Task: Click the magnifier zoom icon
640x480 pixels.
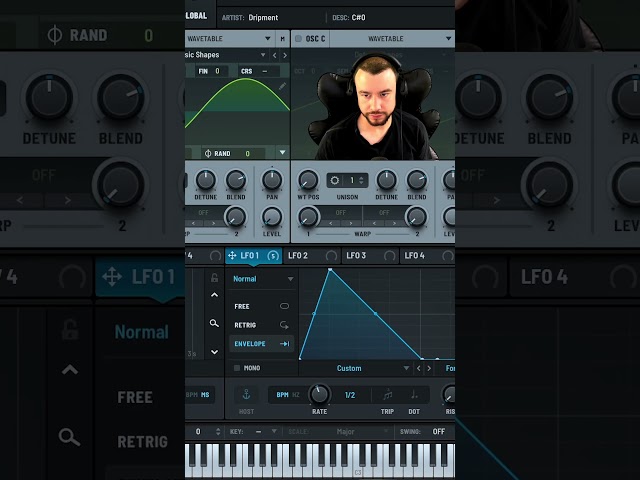Action: [x=214, y=323]
